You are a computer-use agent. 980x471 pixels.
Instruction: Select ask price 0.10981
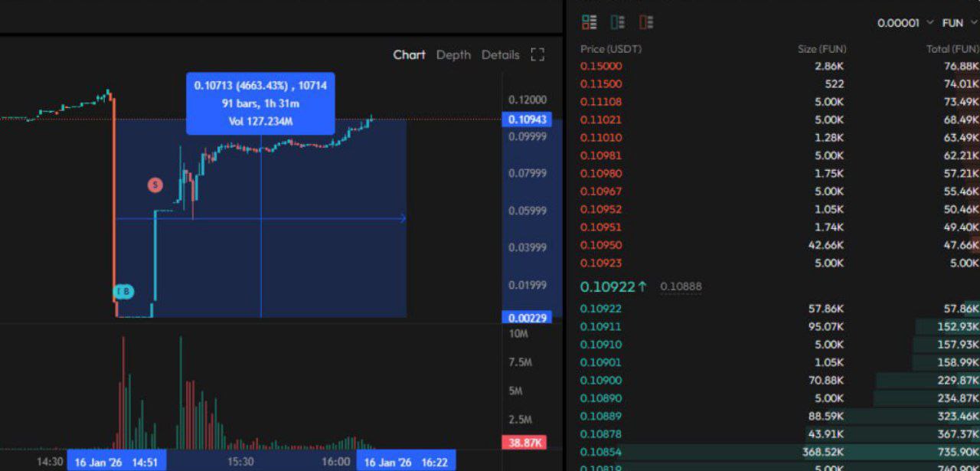point(601,155)
